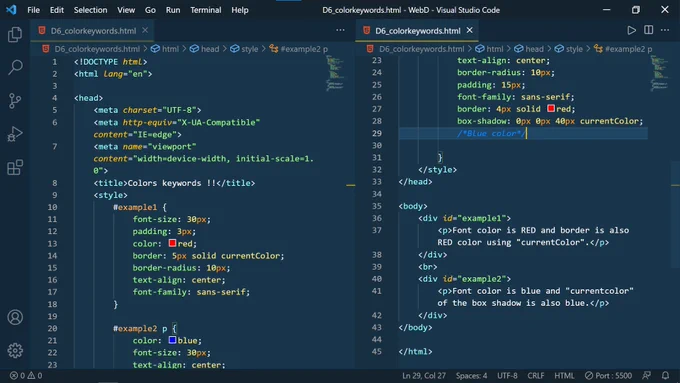Expand file name breadcrumb in right editor
The width and height of the screenshot is (680, 383).
click(416, 49)
